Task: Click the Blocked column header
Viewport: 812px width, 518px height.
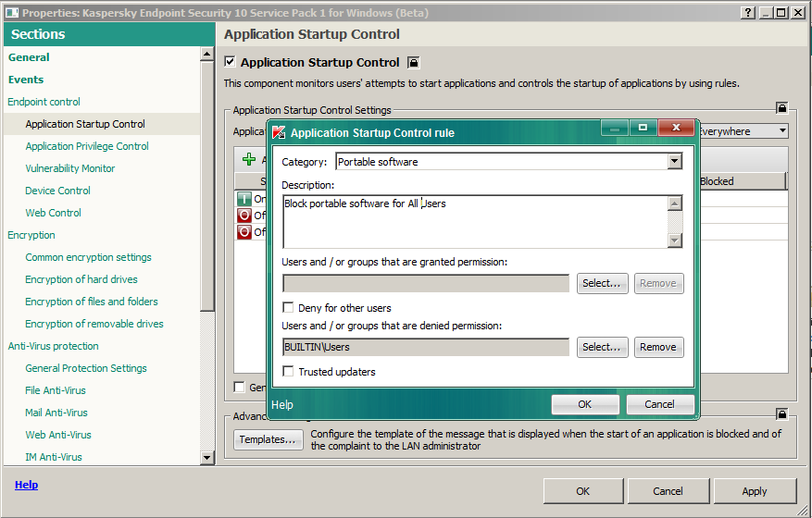Action: pos(742,181)
